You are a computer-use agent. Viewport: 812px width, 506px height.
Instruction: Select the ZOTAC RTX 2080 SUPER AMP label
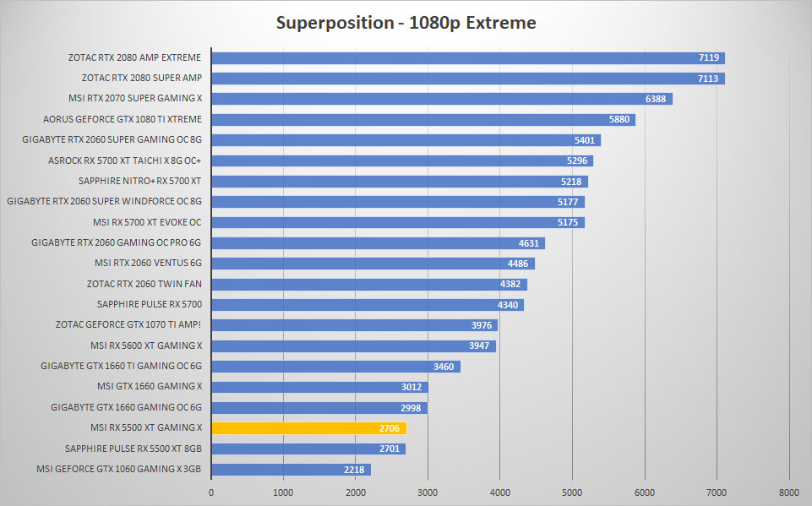tap(142, 78)
